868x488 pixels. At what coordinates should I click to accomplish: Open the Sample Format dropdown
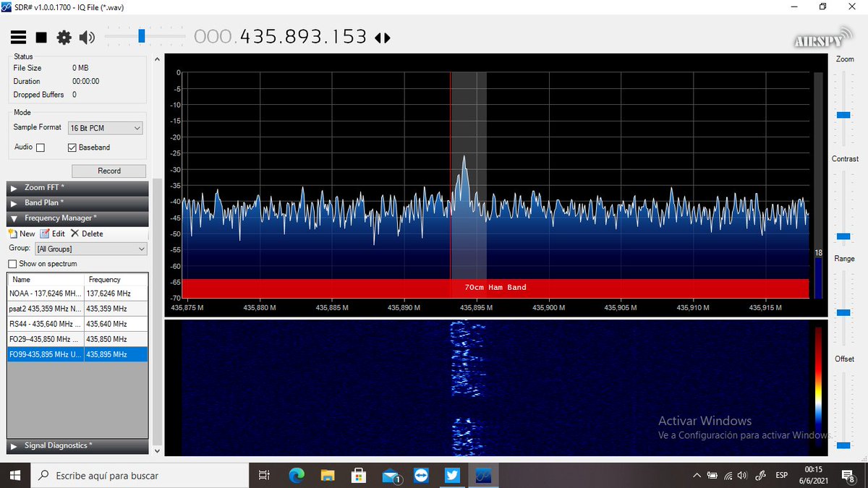click(106, 128)
